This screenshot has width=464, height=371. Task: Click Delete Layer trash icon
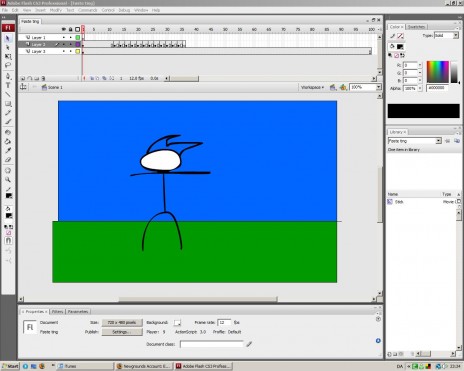click(x=43, y=78)
